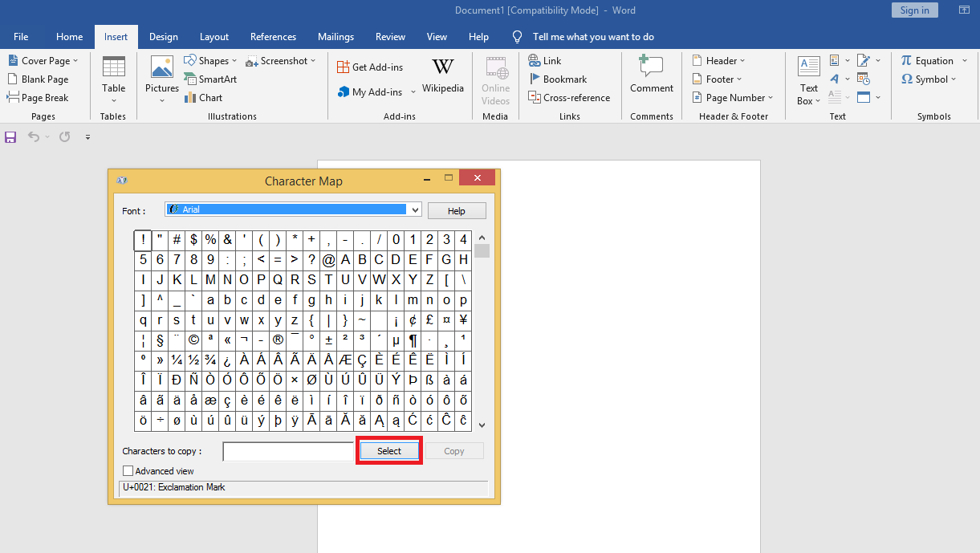The width and height of the screenshot is (980, 553).
Task: Switch to the View tab
Action: click(x=437, y=37)
